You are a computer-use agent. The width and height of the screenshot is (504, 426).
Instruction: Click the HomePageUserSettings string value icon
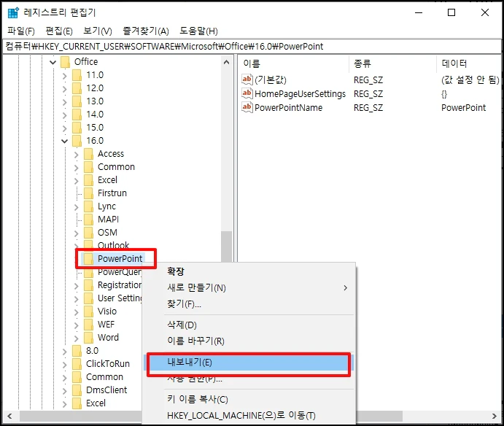click(x=247, y=93)
